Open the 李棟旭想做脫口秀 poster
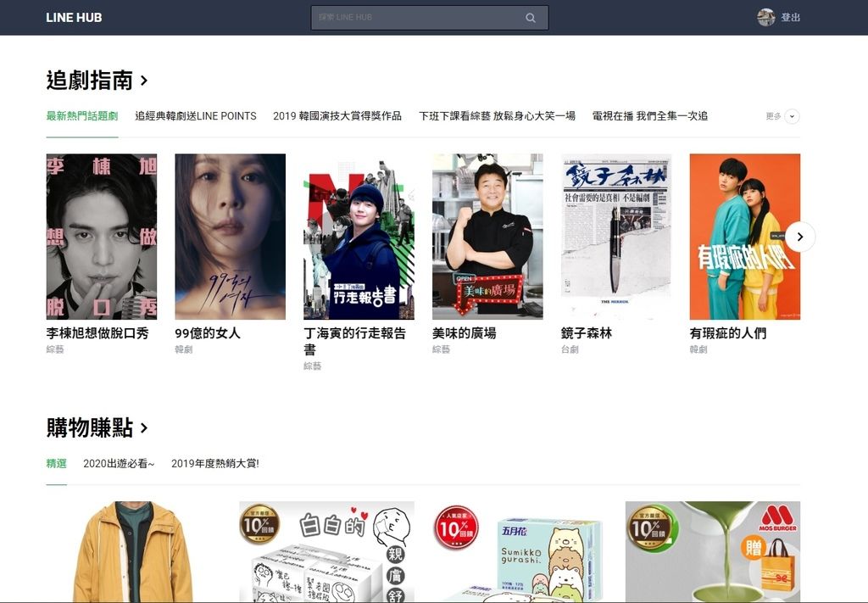This screenshot has width=868, height=603. (102, 237)
